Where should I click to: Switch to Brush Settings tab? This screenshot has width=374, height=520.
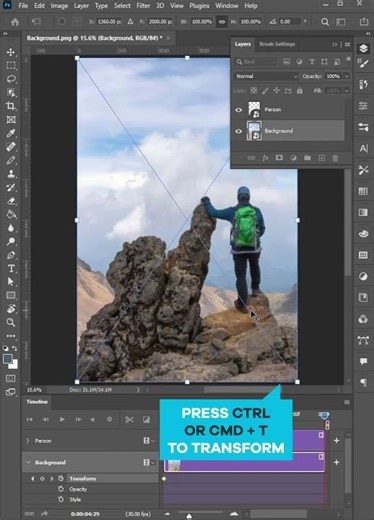pyautogui.click(x=277, y=44)
